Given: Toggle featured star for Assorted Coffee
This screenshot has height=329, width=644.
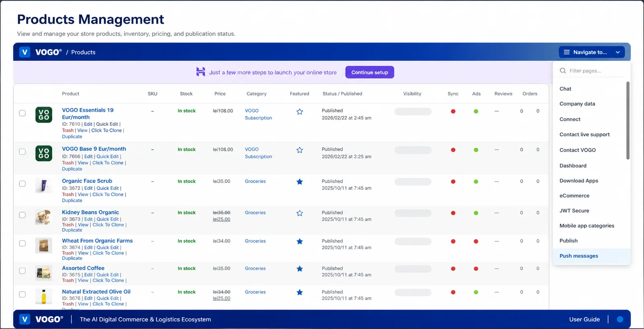Looking at the screenshot, I should pos(299,269).
